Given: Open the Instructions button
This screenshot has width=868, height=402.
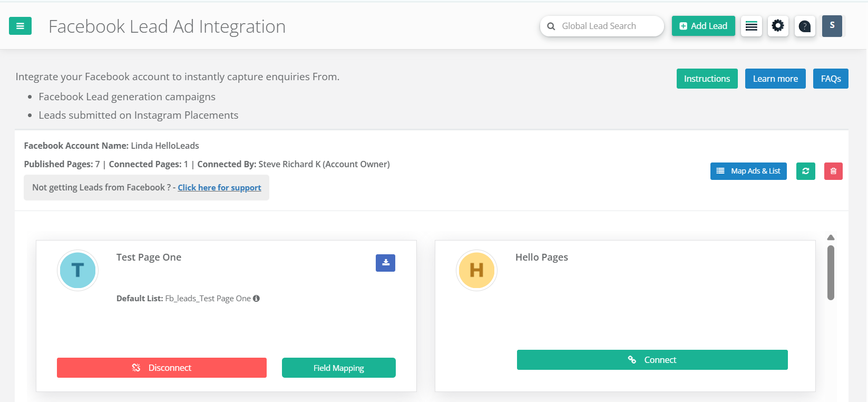Looking at the screenshot, I should (x=707, y=79).
